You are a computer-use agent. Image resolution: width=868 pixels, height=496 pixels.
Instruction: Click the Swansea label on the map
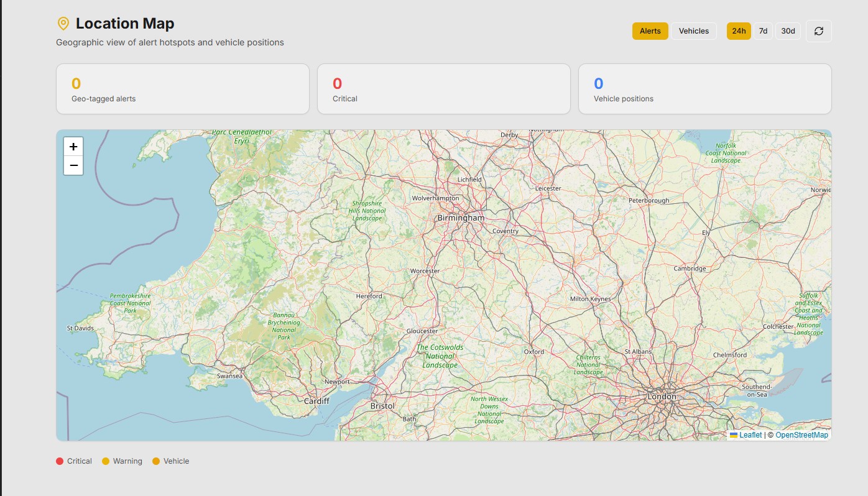pos(230,376)
